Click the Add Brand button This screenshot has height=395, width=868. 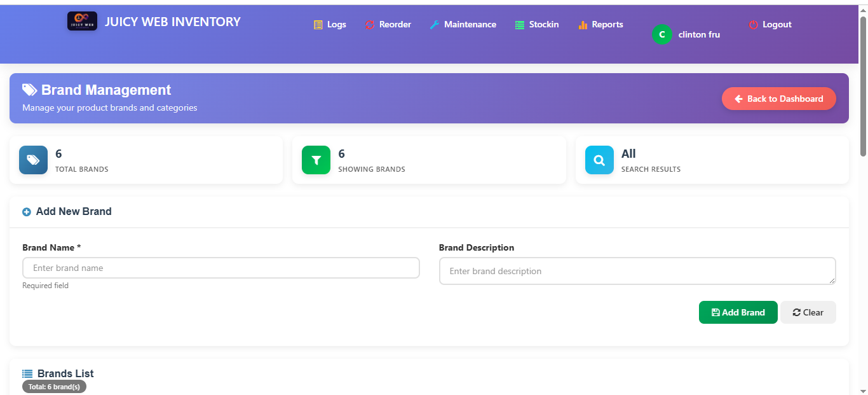coord(738,312)
